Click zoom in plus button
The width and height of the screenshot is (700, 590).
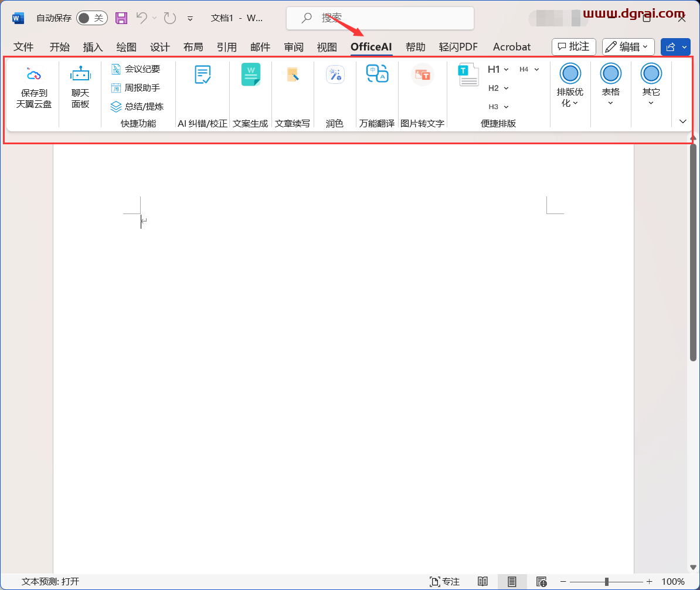pos(649,582)
